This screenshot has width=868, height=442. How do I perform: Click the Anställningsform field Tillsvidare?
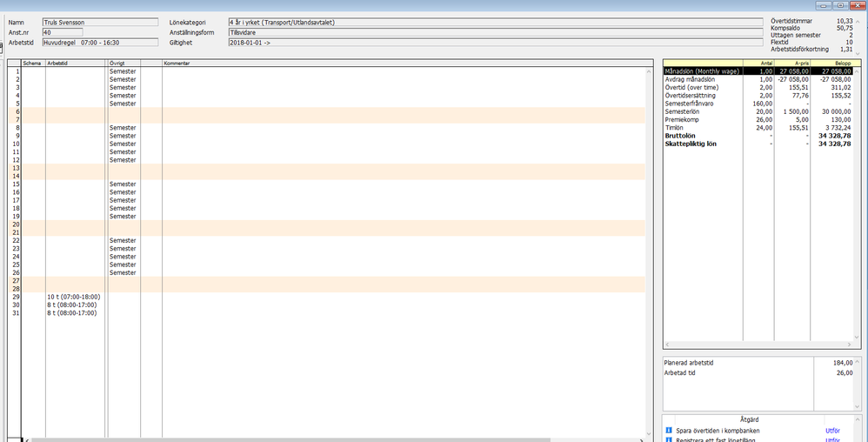(494, 32)
